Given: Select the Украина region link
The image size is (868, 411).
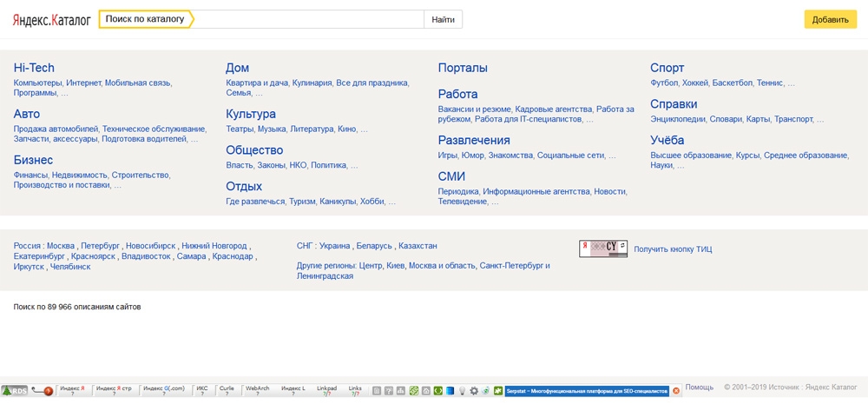Looking at the screenshot, I should [334, 246].
